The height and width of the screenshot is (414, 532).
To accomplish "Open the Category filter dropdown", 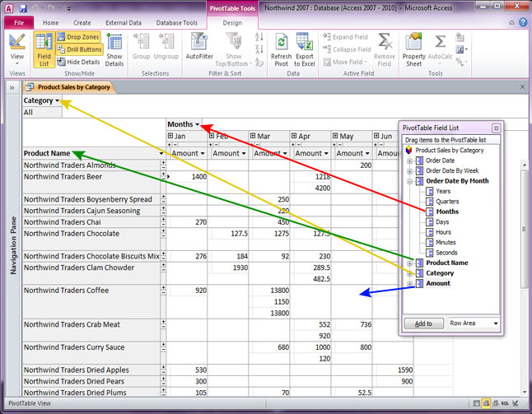I will pos(58,100).
